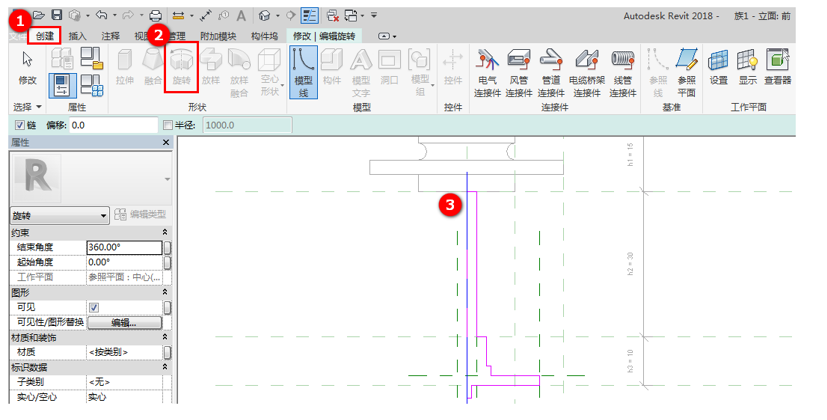Toggle the 可见 visible checkbox
The height and width of the screenshot is (420, 827).
94,307
